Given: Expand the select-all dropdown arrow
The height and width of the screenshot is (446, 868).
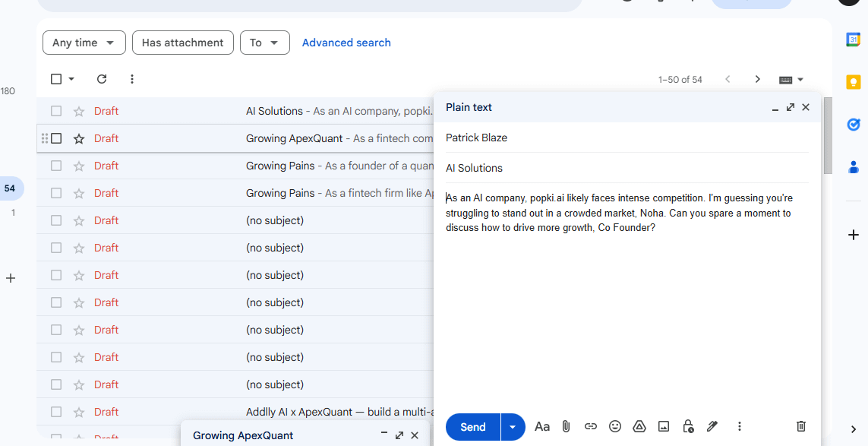Looking at the screenshot, I should point(71,79).
